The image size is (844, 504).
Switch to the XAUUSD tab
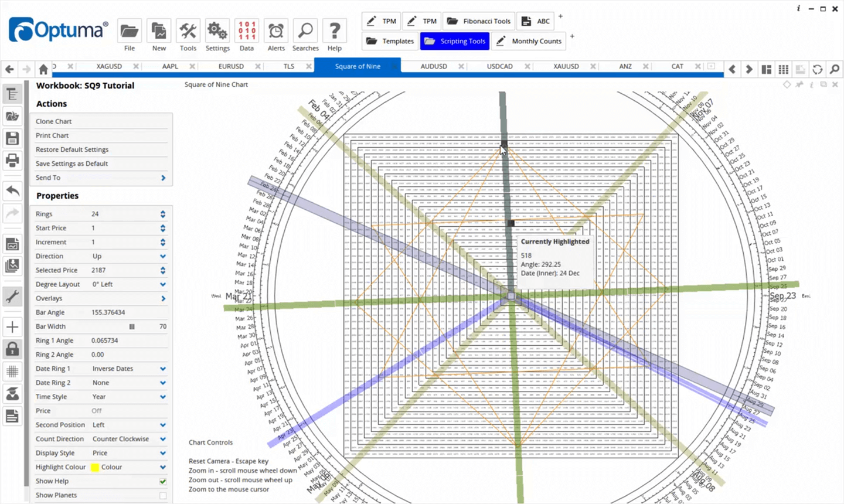point(566,66)
